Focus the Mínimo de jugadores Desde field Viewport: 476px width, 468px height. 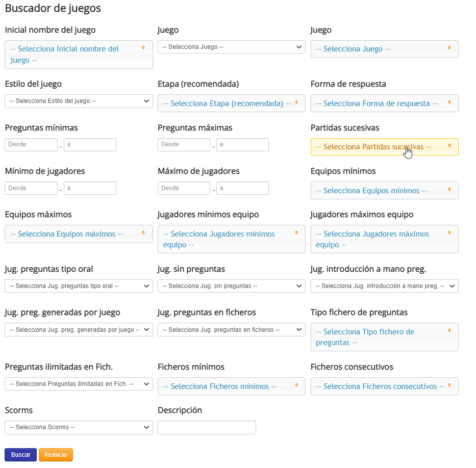pyautogui.click(x=31, y=188)
